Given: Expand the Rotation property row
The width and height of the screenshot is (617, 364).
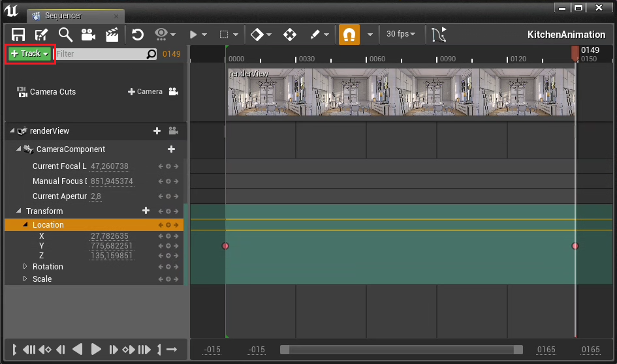Looking at the screenshot, I should [25, 267].
